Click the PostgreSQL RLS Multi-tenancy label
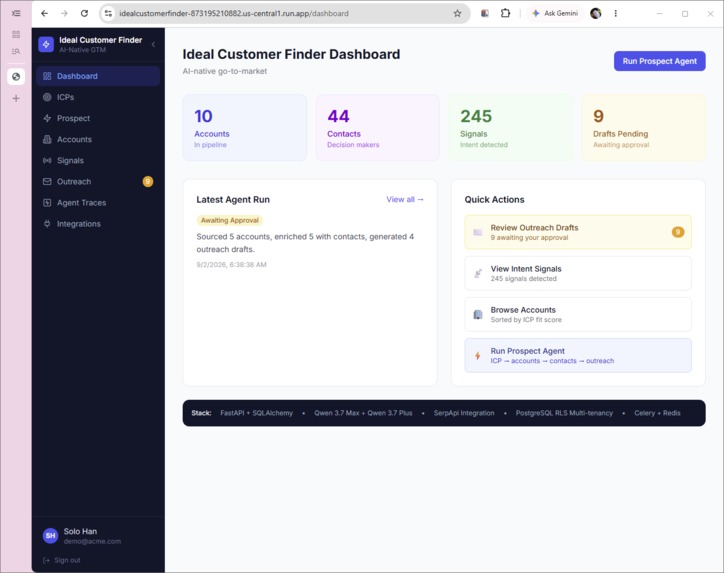724x573 pixels. [x=564, y=413]
